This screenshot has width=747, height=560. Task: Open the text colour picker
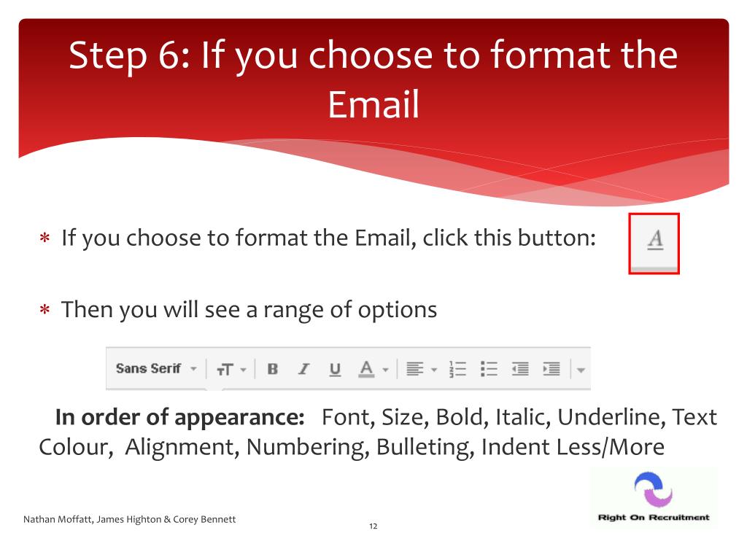pos(373,369)
